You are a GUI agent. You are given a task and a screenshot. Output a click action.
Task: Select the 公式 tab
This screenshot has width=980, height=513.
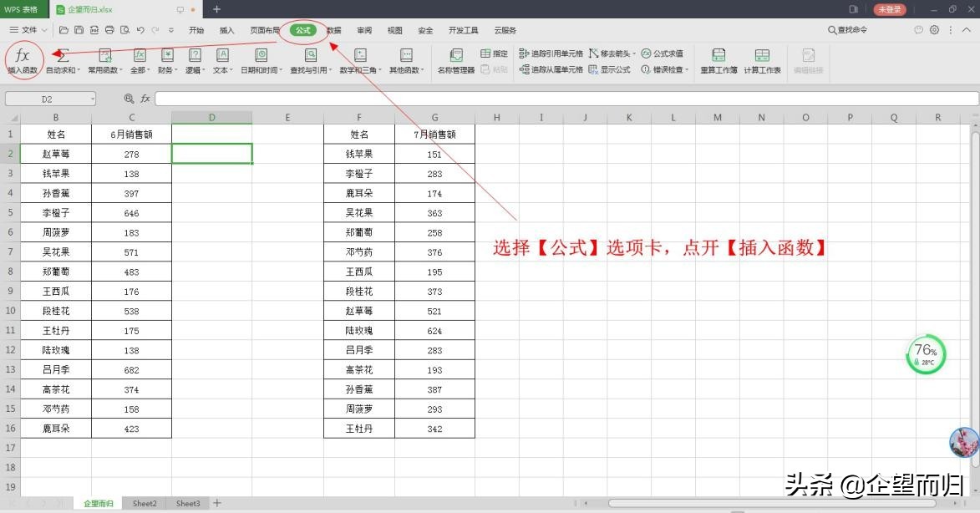pos(303,30)
